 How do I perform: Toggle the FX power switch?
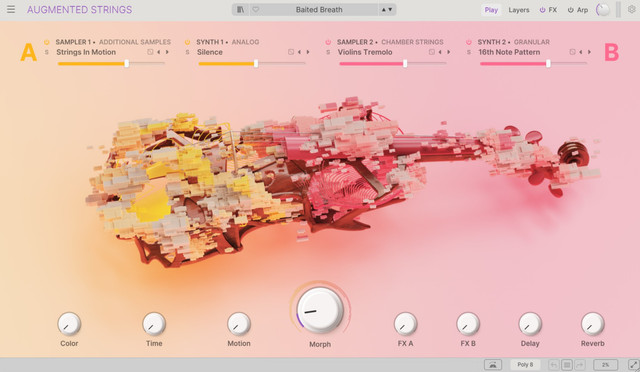click(542, 10)
